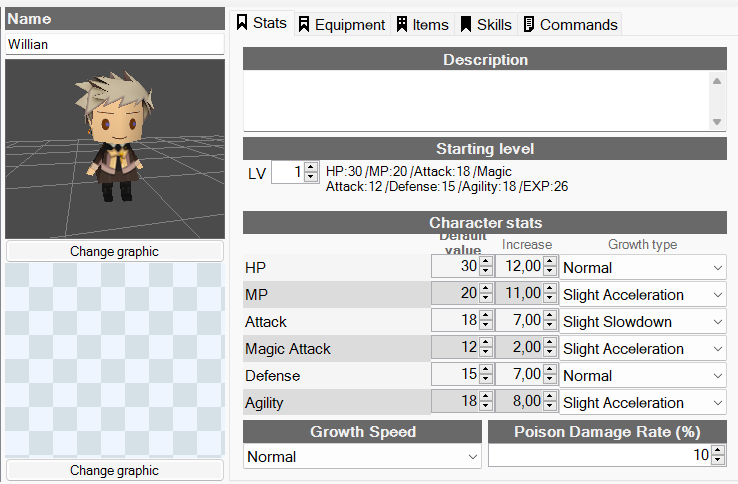Increment the HP default value spinner
This screenshot has height=484, width=738.
click(x=486, y=263)
